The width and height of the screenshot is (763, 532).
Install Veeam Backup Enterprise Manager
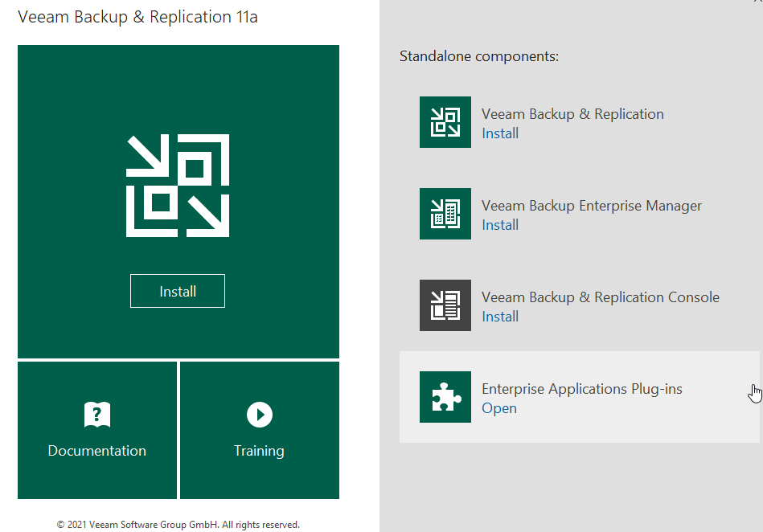click(500, 225)
